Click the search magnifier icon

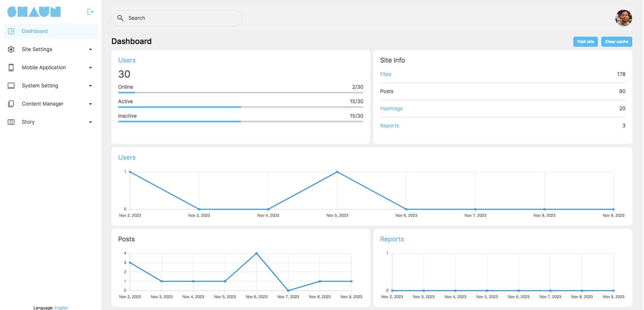120,18
